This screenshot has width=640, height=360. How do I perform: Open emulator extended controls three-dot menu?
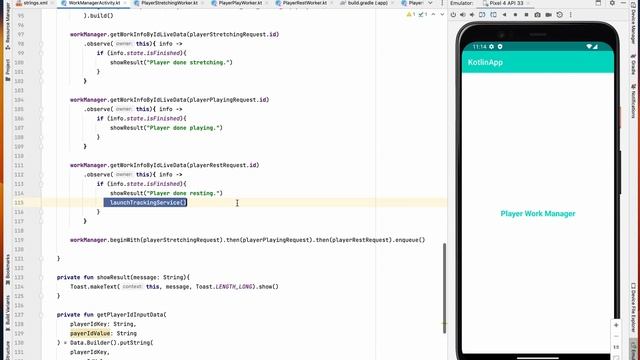pyautogui.click(x=571, y=15)
